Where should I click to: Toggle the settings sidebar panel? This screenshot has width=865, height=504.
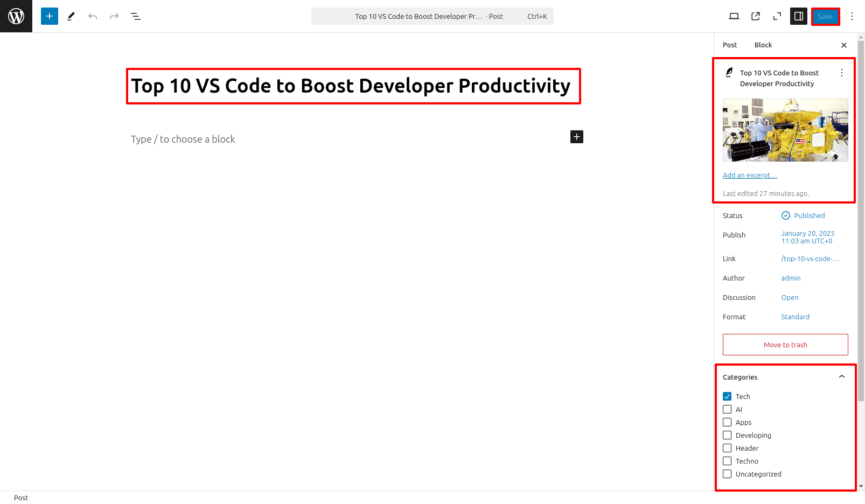coord(799,16)
